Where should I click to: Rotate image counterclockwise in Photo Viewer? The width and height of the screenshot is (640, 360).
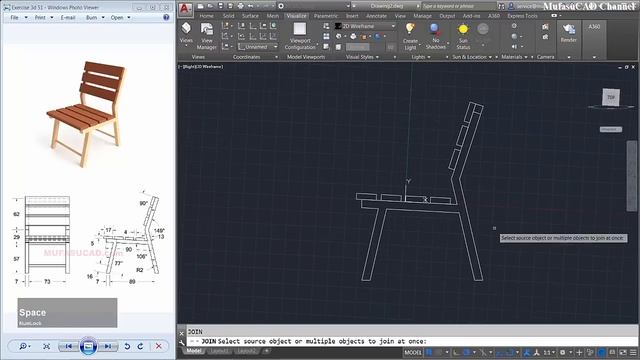coord(127,346)
